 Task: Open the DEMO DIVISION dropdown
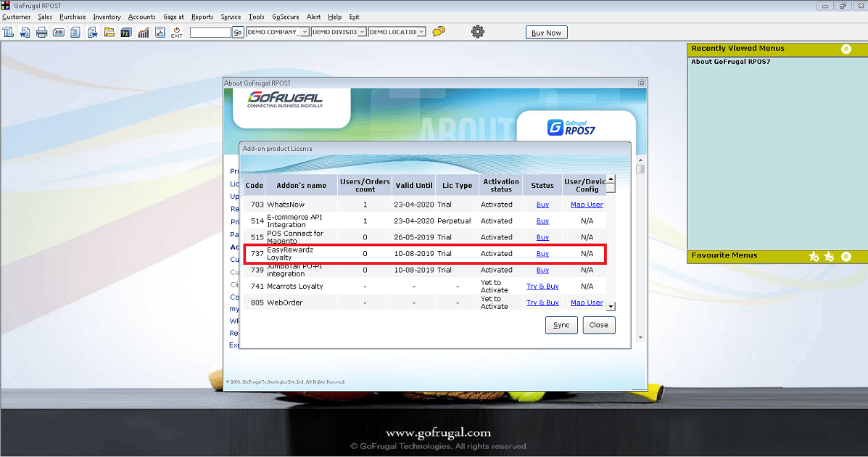click(x=362, y=32)
